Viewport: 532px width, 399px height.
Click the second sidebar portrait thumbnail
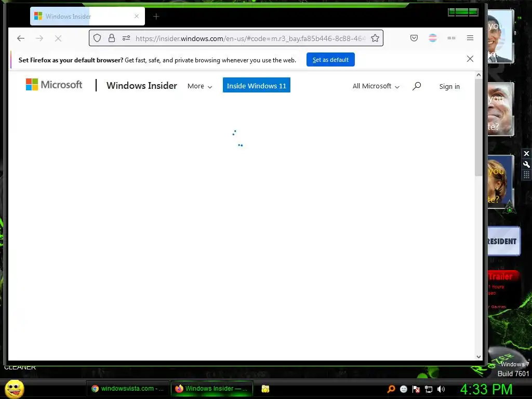tap(501, 109)
